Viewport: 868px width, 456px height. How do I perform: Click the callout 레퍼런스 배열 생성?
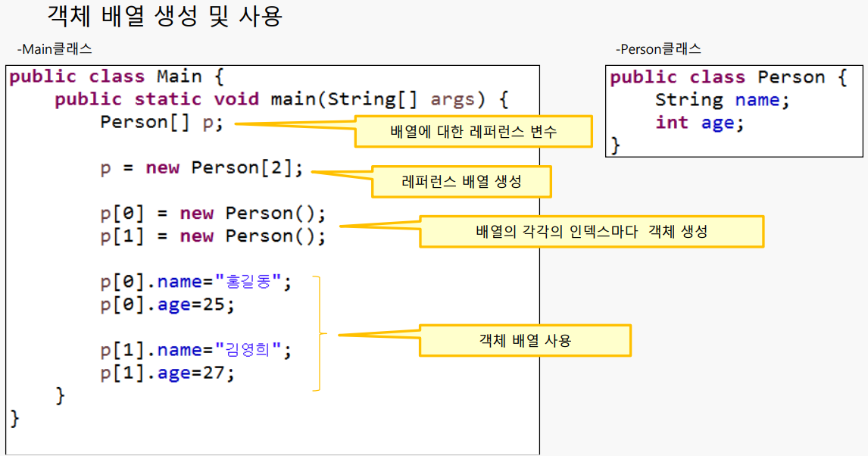pyautogui.click(x=461, y=182)
